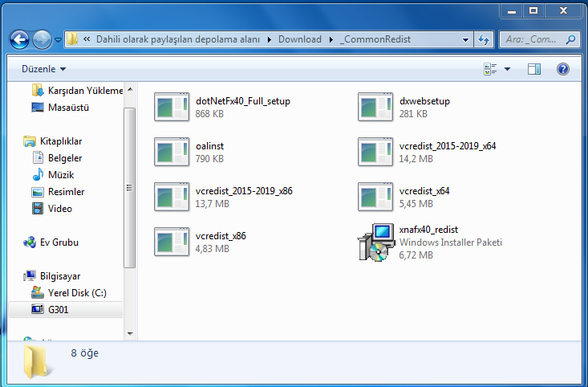The width and height of the screenshot is (588, 387).
Task: Open the view options dropdown arrow
Action: coord(507,69)
